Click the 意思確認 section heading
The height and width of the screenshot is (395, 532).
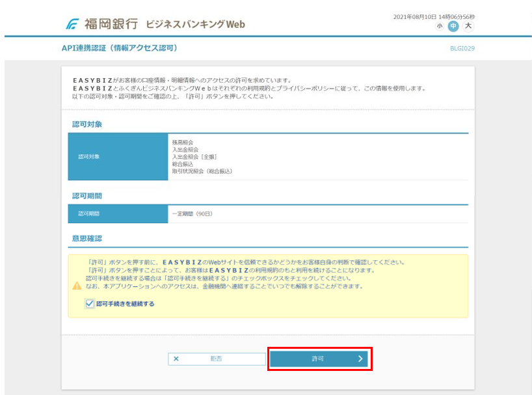tap(87, 238)
